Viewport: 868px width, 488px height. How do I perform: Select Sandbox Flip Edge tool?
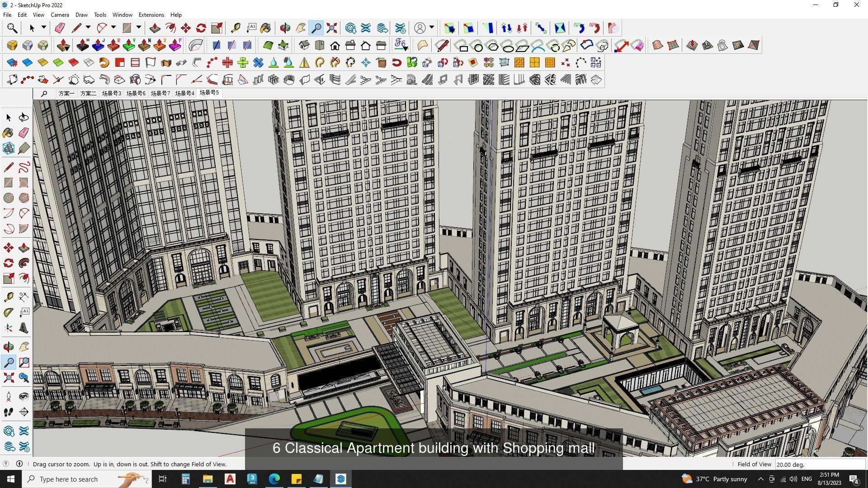pos(754,45)
